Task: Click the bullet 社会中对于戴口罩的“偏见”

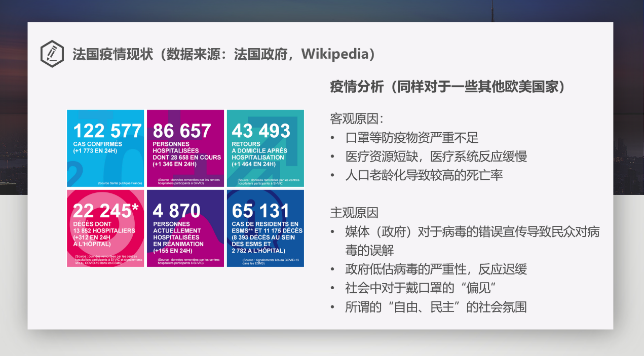Action: 420,288
